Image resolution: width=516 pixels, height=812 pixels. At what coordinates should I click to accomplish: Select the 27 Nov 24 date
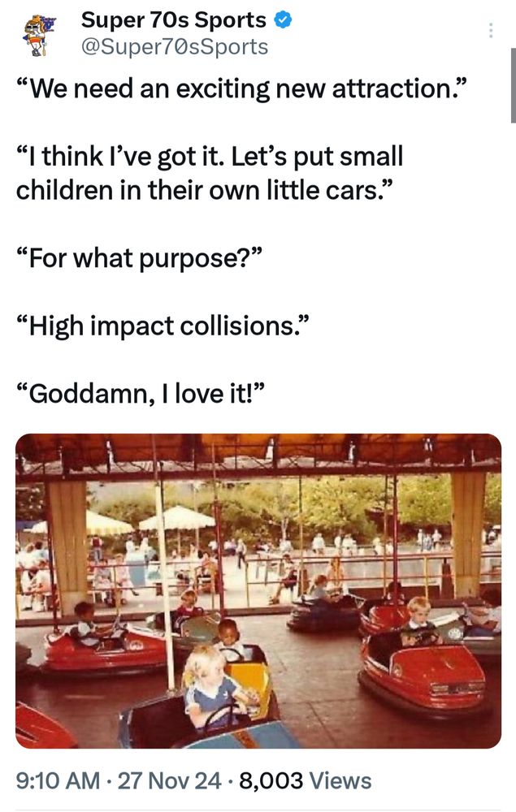pos(169,780)
